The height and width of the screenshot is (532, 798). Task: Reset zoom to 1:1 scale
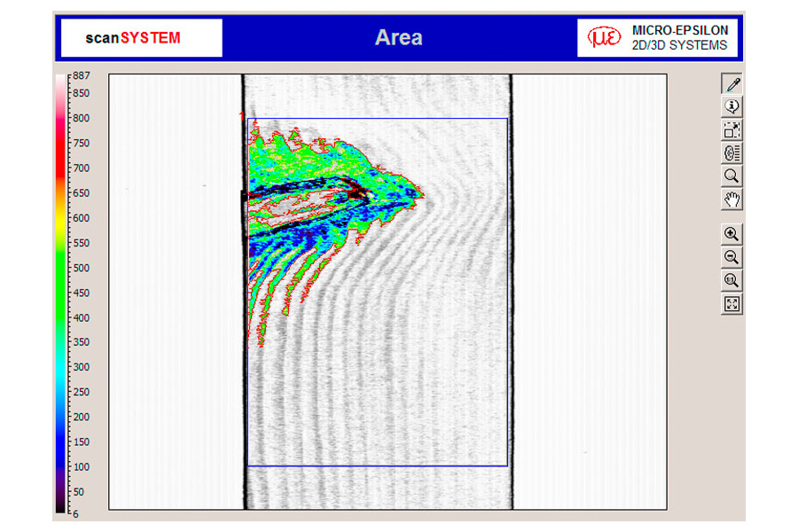[x=731, y=280]
